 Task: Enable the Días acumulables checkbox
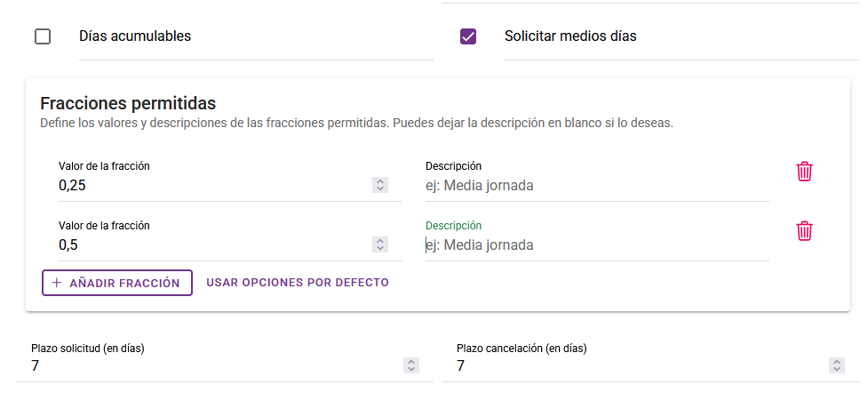click(43, 36)
